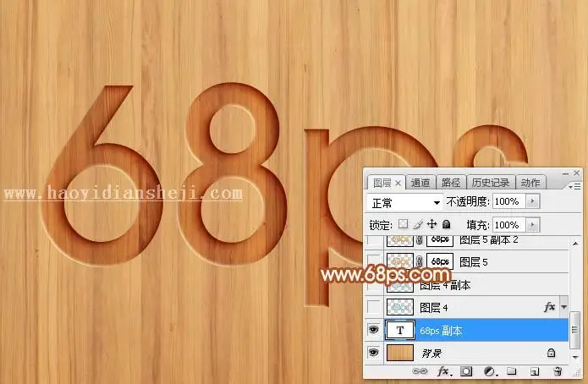Image resolution: width=588 pixels, height=384 pixels.
Task: Click 68ps mask thumbnail on 图层 5 副本 2
Action: click(x=440, y=240)
